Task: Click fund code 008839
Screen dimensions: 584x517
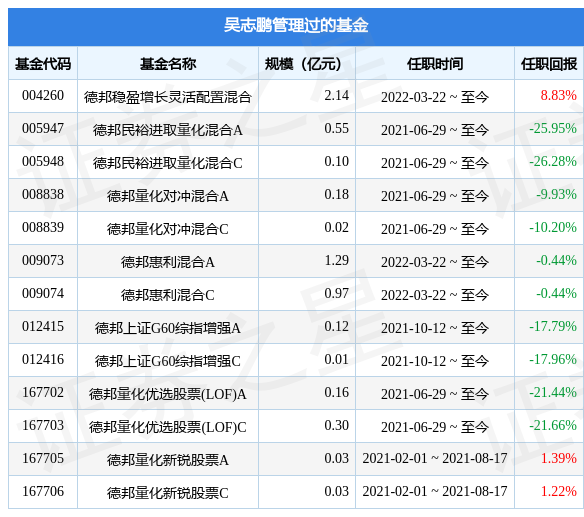Action: pos(43,228)
